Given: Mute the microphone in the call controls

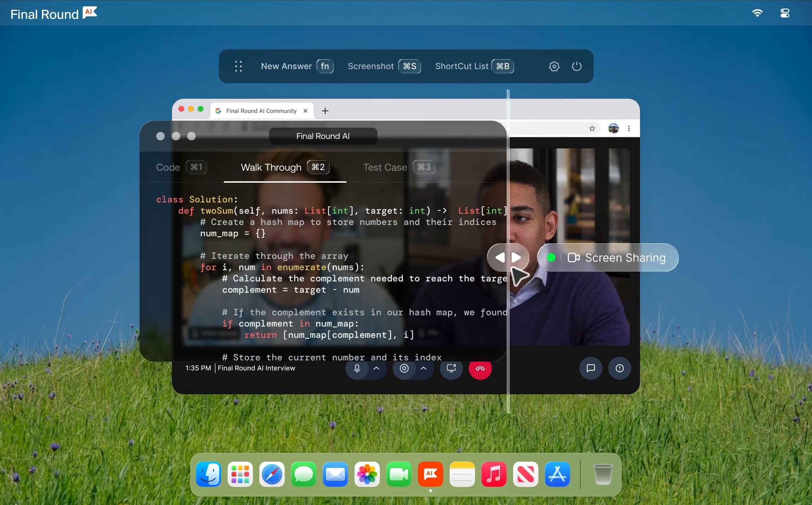Looking at the screenshot, I should coord(357,369).
